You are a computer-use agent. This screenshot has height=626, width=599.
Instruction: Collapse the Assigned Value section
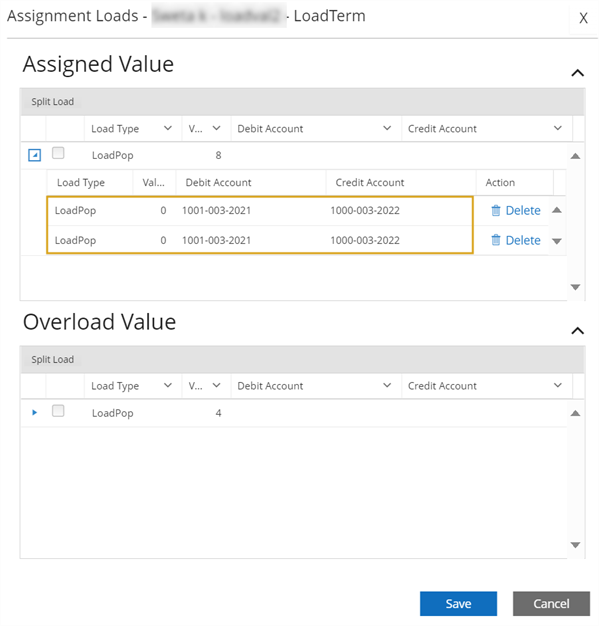(x=577, y=73)
